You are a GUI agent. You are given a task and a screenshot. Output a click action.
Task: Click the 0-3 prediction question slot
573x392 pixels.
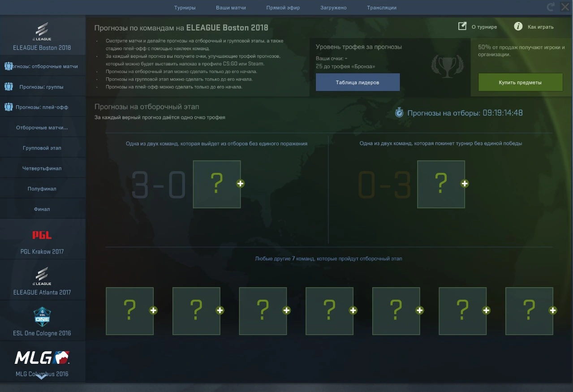(x=441, y=184)
